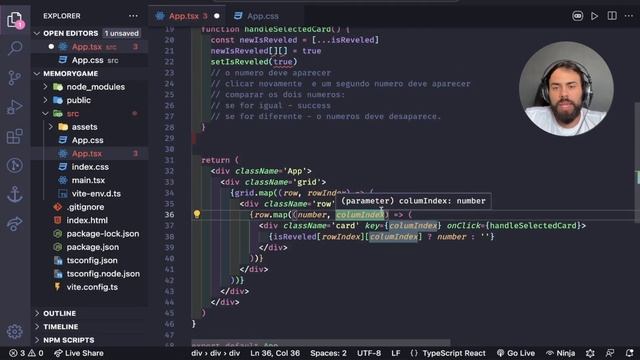Select App.css in Open Editors list

[x=88, y=60]
